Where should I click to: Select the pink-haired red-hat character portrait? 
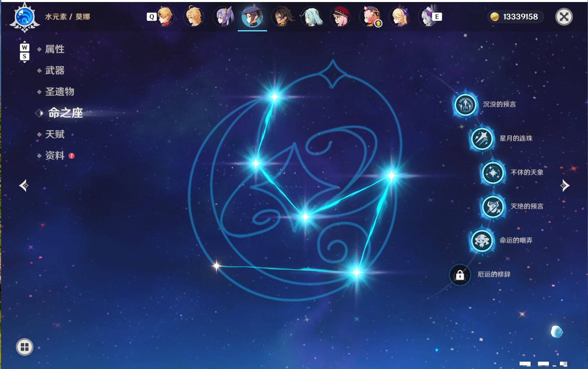click(x=340, y=17)
